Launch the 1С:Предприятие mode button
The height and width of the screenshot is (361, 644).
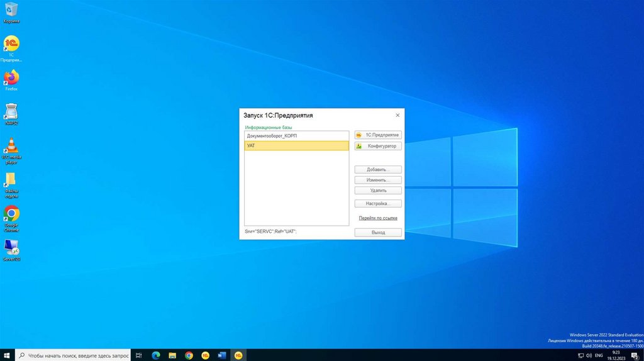click(x=378, y=135)
